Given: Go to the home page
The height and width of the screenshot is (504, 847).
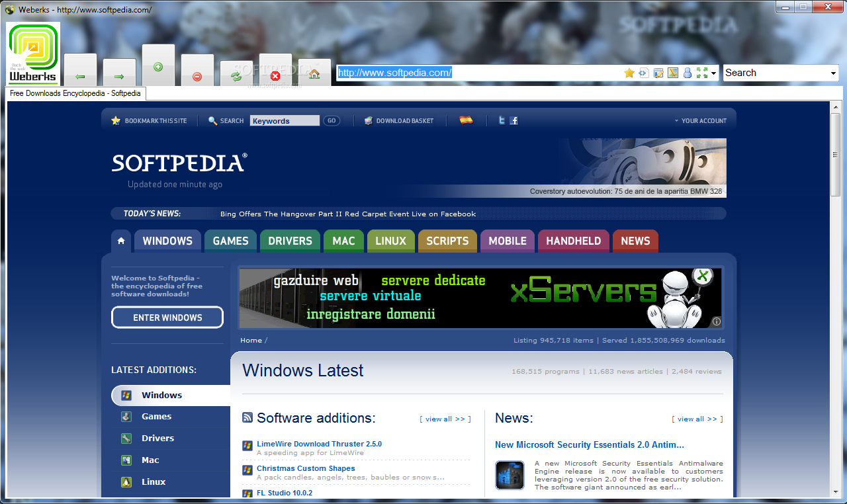Looking at the screenshot, I should coord(314,73).
